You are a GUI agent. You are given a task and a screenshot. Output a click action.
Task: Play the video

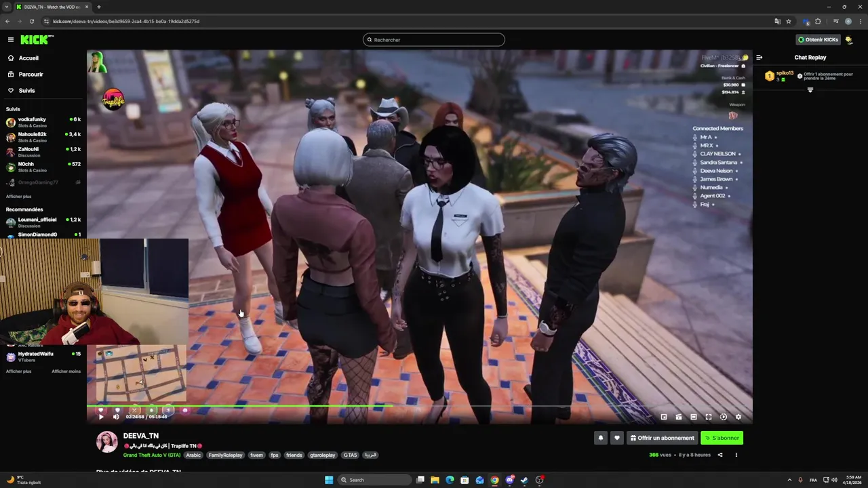point(101,417)
